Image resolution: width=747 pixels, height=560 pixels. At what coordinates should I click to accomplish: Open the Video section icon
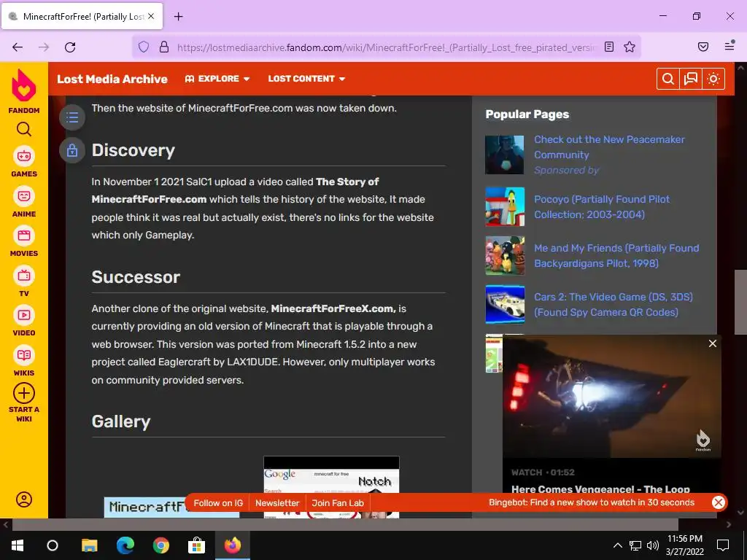click(24, 315)
